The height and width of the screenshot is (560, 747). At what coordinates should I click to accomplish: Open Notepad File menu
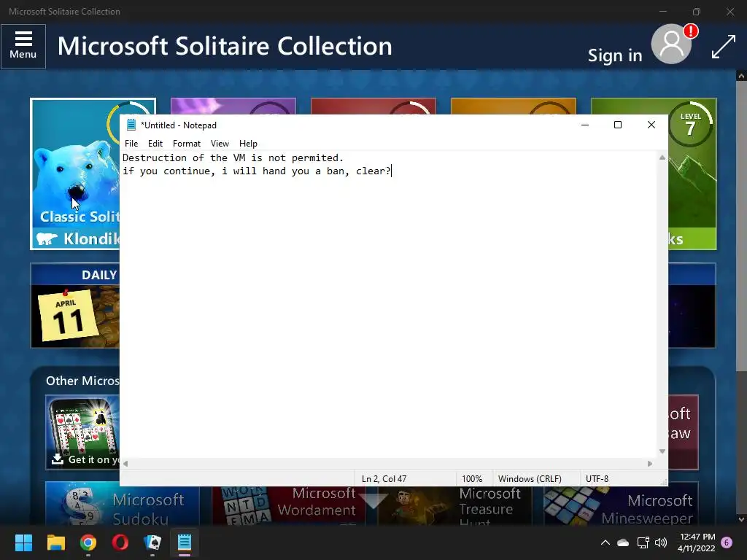pos(131,144)
